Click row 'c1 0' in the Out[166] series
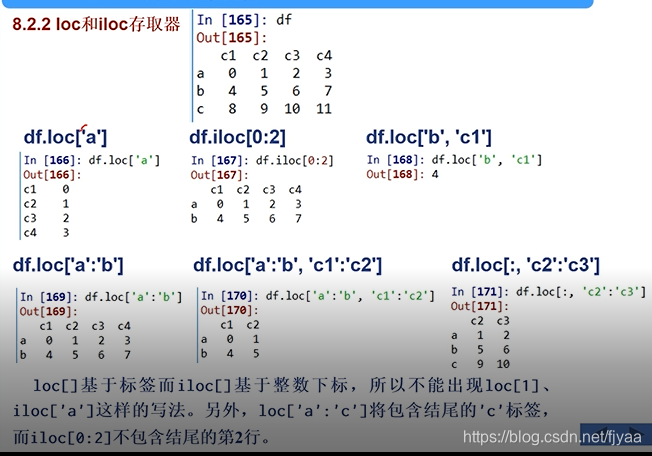Image resolution: width=652 pixels, height=456 pixels. (x=47, y=190)
